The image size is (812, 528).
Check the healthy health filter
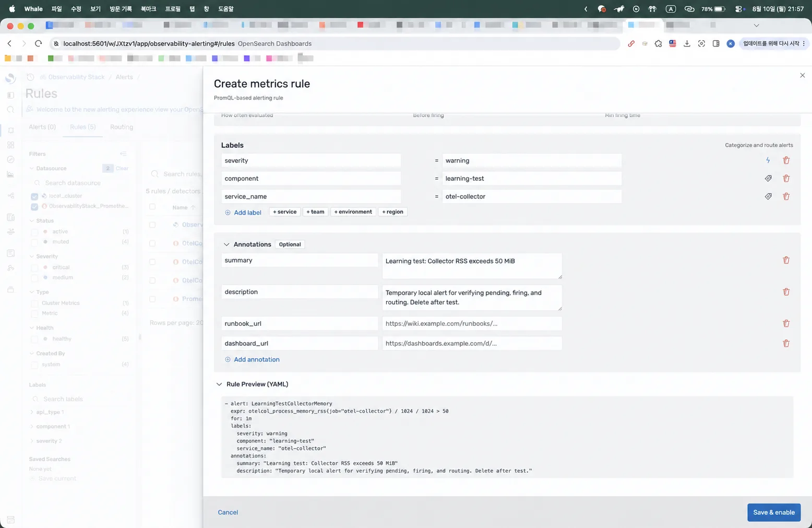pyautogui.click(x=34, y=339)
